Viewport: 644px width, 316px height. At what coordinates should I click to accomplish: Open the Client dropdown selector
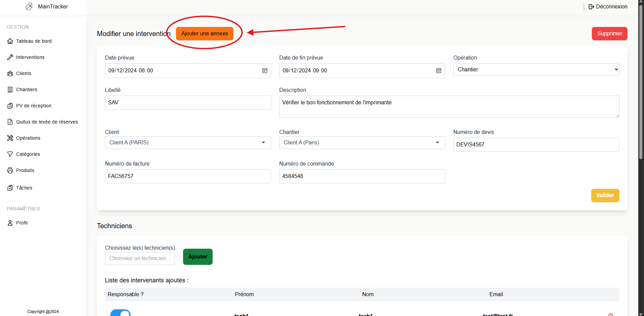[x=188, y=143]
